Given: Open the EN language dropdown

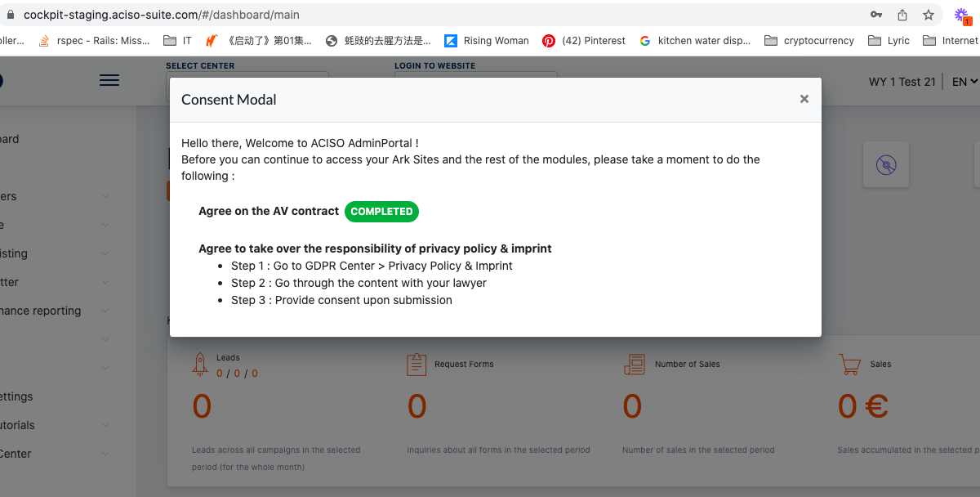Looking at the screenshot, I should click(x=965, y=82).
